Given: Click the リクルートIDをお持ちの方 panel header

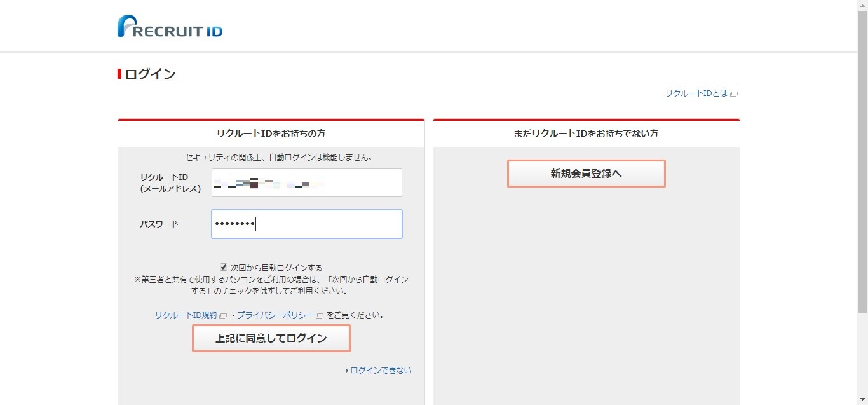Looking at the screenshot, I should [271, 134].
